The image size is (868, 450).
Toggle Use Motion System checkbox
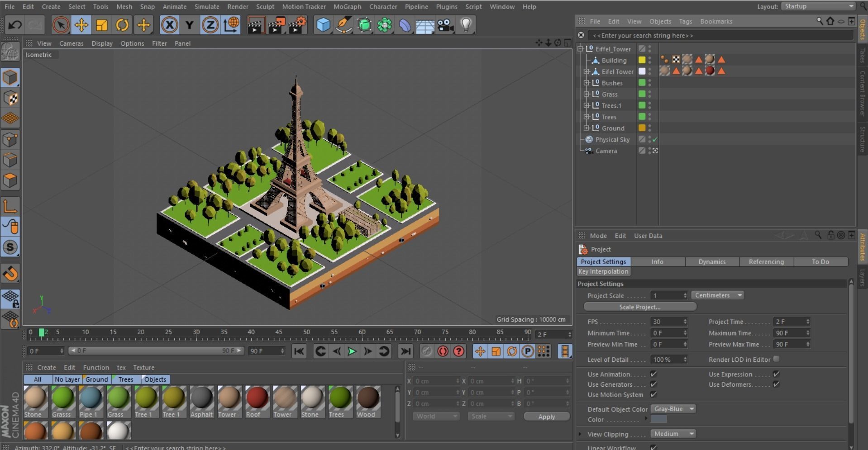pos(653,394)
